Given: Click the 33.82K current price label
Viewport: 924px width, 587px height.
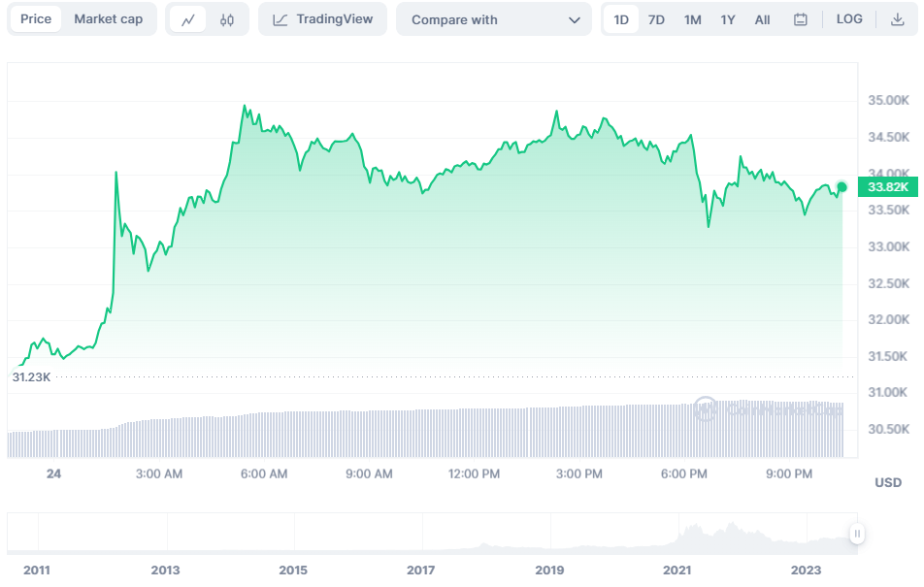Looking at the screenshot, I should [x=887, y=187].
